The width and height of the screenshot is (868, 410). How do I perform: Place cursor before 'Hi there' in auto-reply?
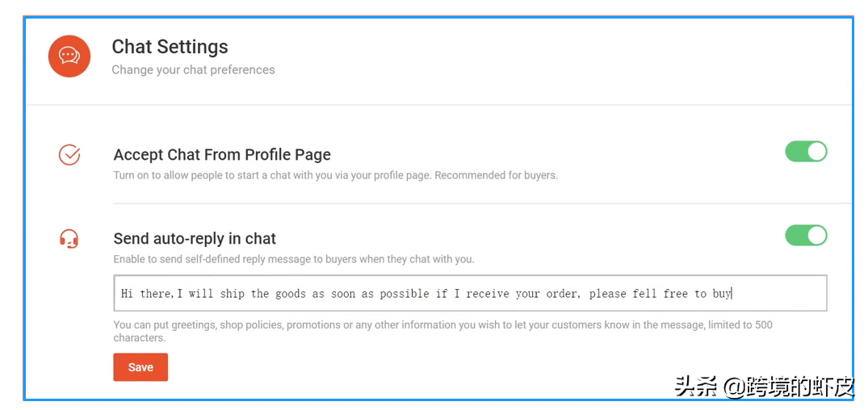tap(120, 294)
